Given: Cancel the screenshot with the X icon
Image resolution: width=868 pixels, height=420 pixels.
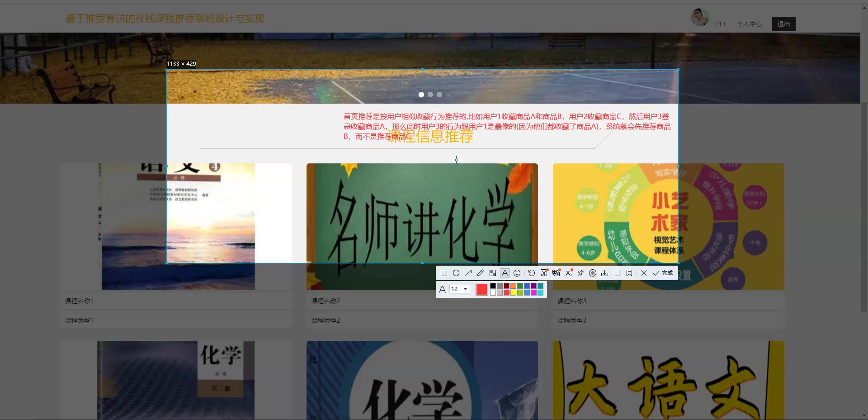Looking at the screenshot, I should click(644, 273).
